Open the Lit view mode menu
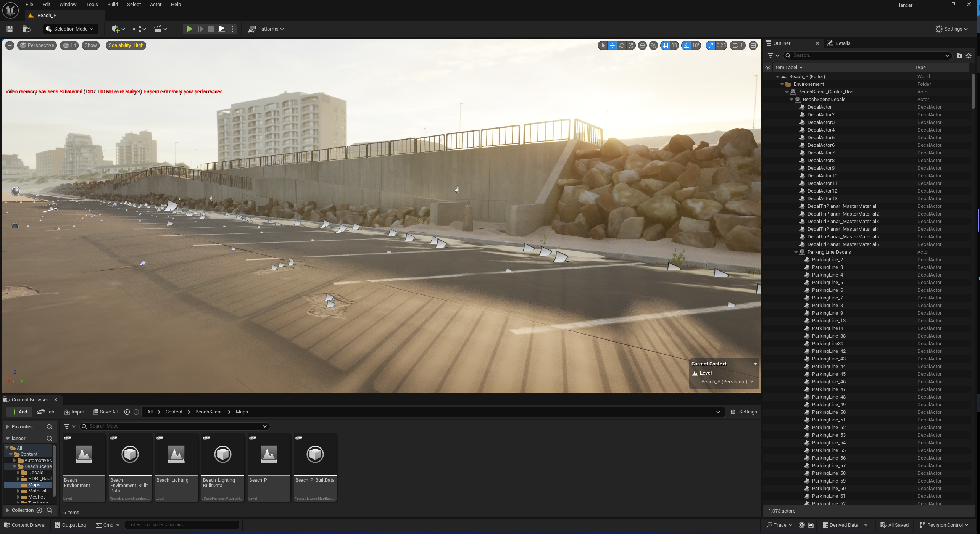This screenshot has height=534, width=980. (69, 45)
